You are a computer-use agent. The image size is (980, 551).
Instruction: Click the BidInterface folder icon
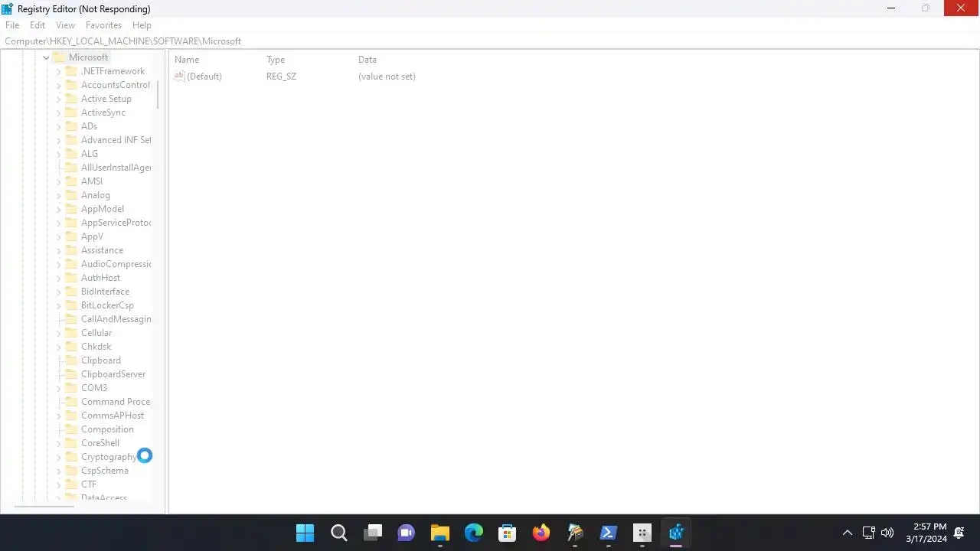pyautogui.click(x=71, y=292)
